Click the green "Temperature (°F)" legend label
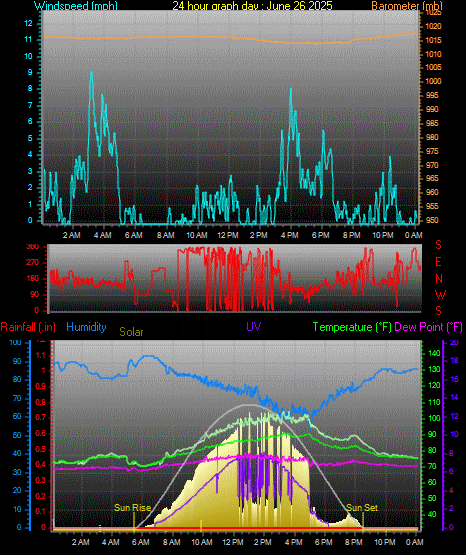466x555 pixels. click(352, 327)
